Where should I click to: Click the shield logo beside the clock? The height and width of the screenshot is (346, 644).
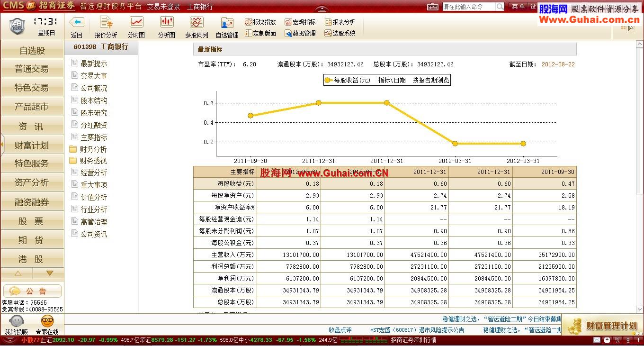(x=17, y=26)
